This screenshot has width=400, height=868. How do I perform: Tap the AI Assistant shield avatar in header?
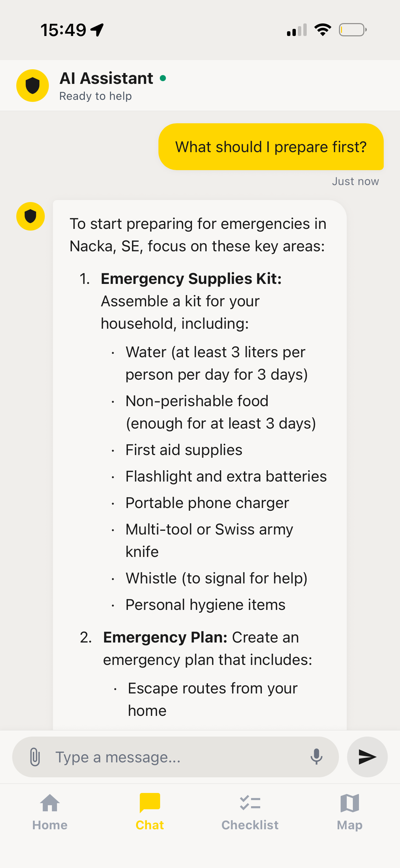(x=33, y=86)
